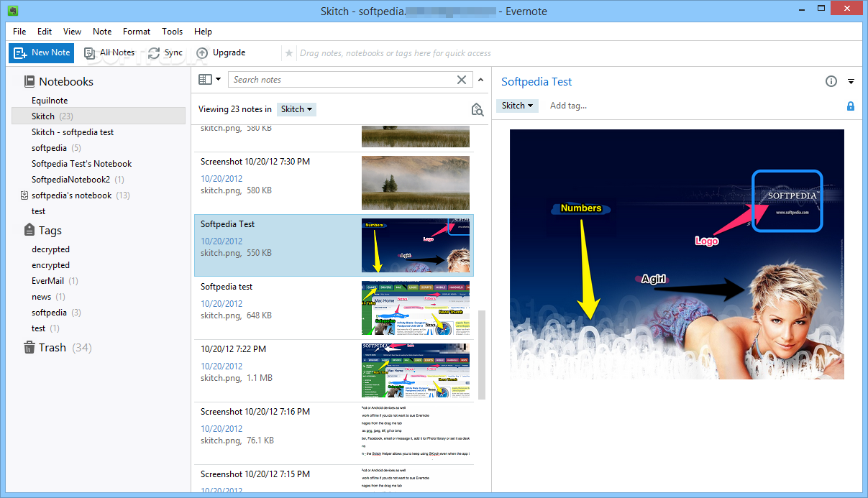The height and width of the screenshot is (498, 868).
Task: Open the Tools menu
Action: point(173,32)
